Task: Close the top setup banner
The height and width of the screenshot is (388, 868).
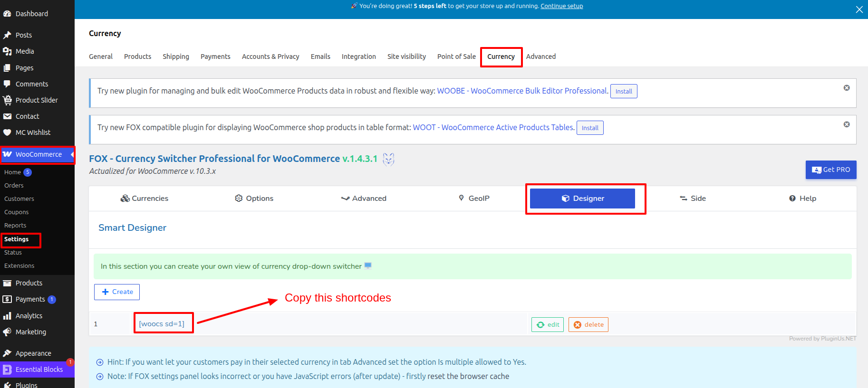Action: (859, 9)
